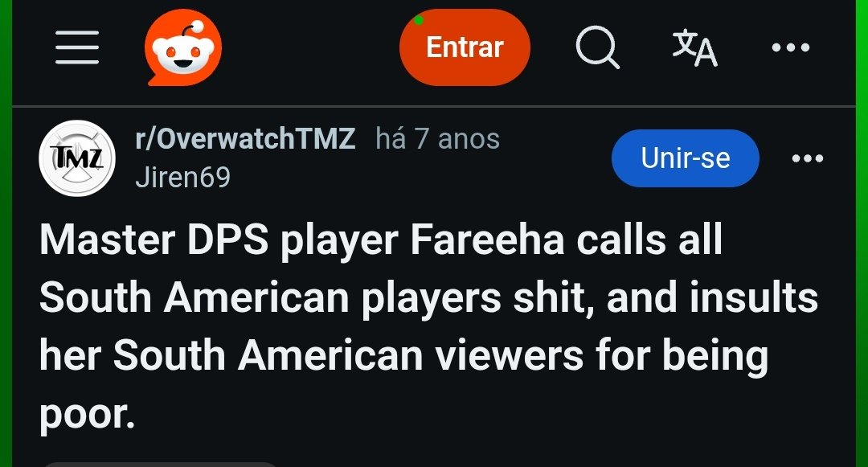Click the Reddit Snoo logo
Image resolution: width=868 pixels, height=467 pixels.
point(183,47)
